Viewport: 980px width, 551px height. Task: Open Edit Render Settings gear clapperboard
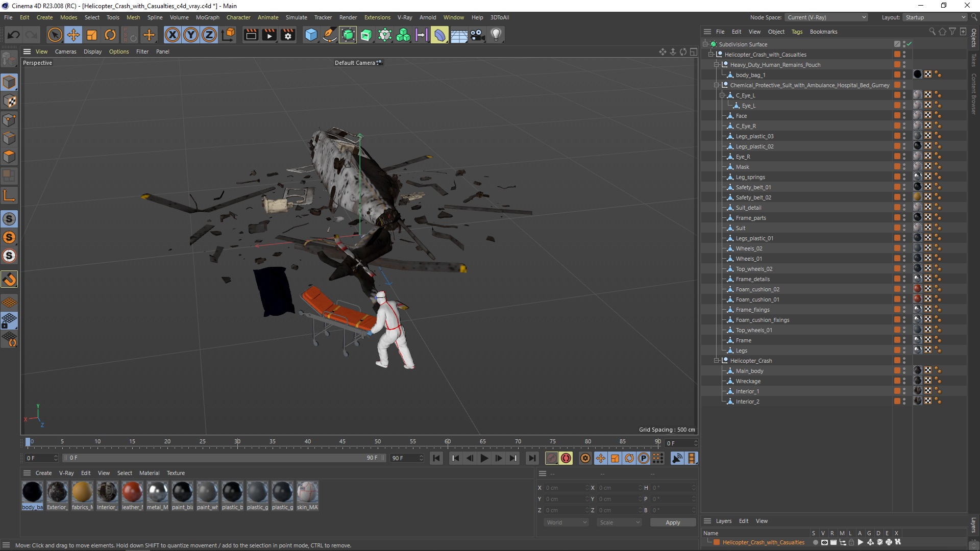(x=288, y=35)
